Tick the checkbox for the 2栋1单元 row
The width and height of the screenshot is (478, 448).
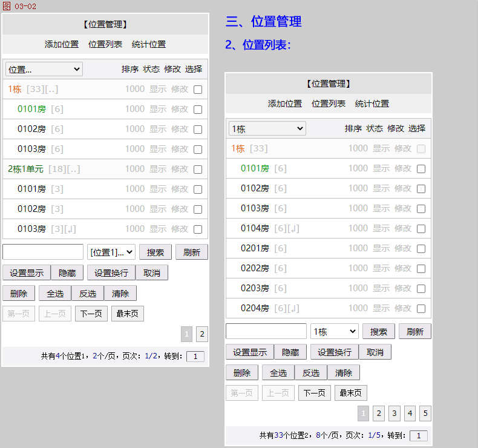pos(198,170)
